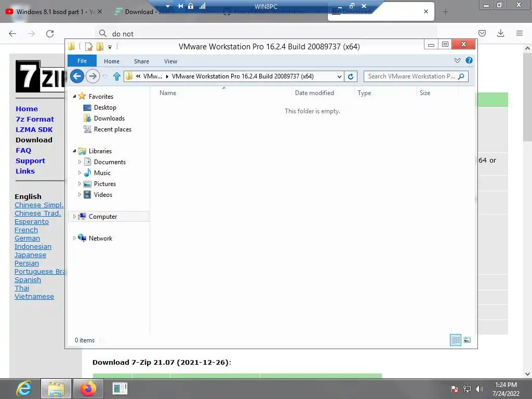Switch to the Home ribbon tab
532x399 pixels.
(x=112, y=61)
